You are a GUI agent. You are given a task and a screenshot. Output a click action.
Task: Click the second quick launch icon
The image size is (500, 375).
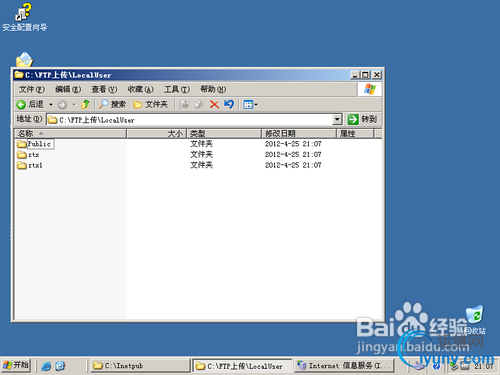click(x=60, y=366)
